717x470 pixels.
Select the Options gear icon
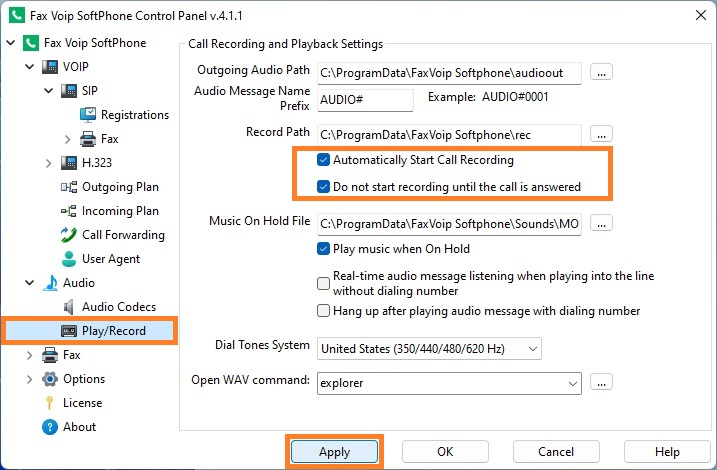coord(49,379)
